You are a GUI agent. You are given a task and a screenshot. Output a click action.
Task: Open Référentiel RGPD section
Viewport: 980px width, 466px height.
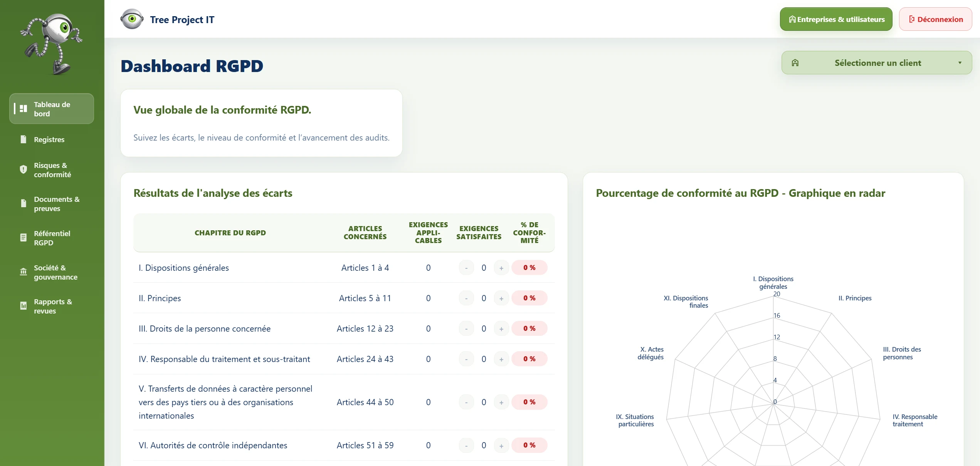point(52,238)
